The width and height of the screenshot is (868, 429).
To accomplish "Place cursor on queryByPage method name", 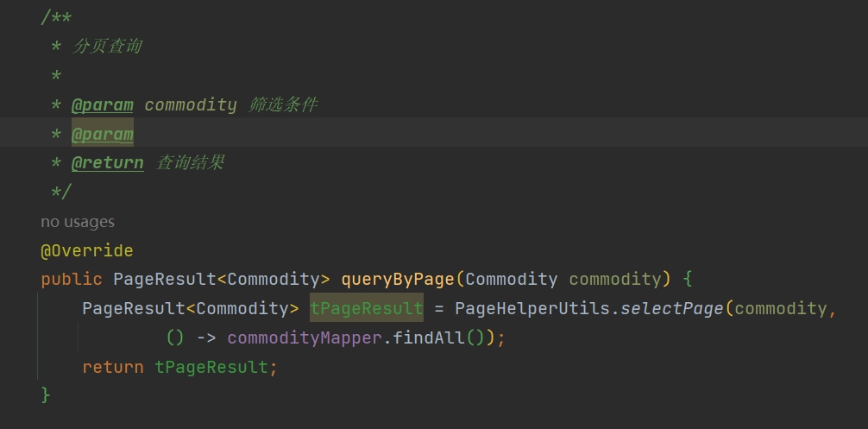I will click(398, 280).
